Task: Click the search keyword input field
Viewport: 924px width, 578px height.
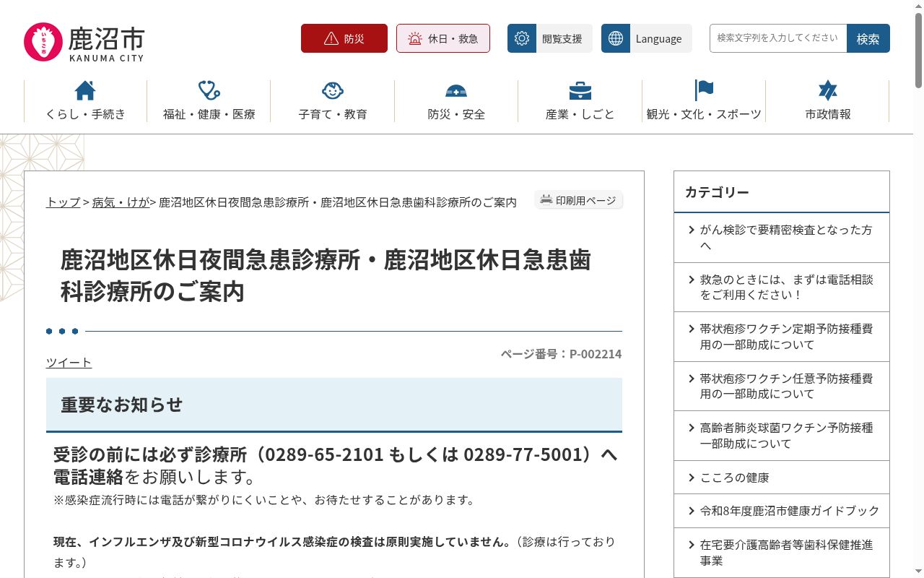Action: [x=778, y=38]
